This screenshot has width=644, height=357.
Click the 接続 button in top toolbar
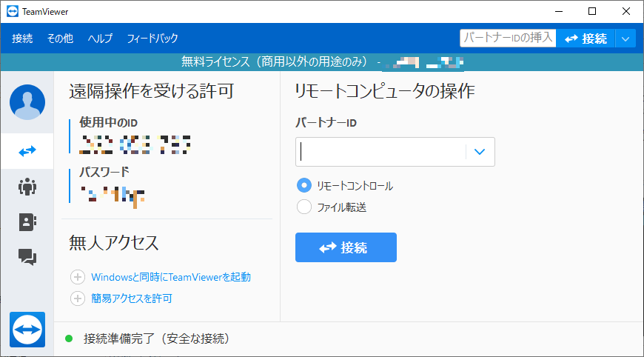pos(586,39)
